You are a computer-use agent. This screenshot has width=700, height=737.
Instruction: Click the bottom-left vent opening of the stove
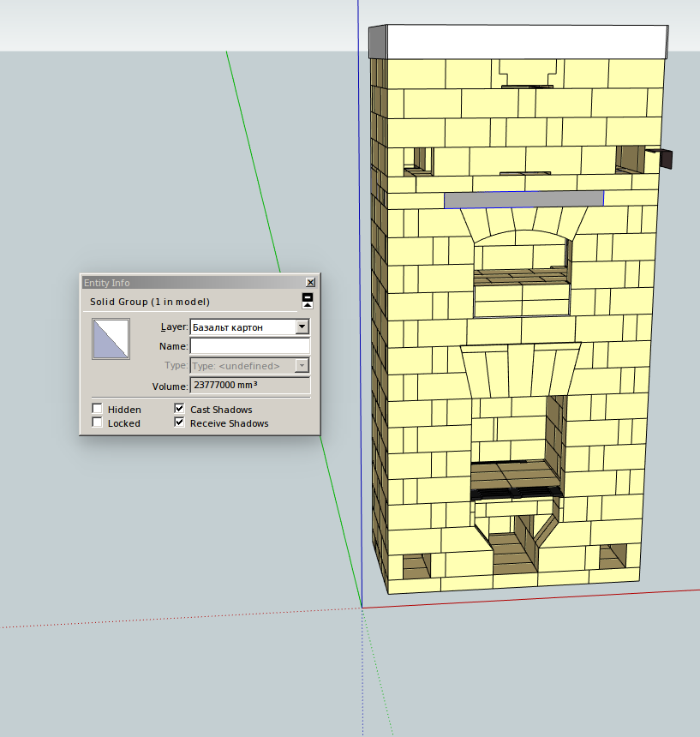pyautogui.click(x=416, y=566)
